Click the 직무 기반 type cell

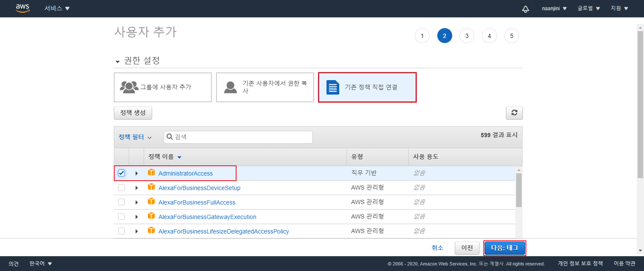click(364, 173)
